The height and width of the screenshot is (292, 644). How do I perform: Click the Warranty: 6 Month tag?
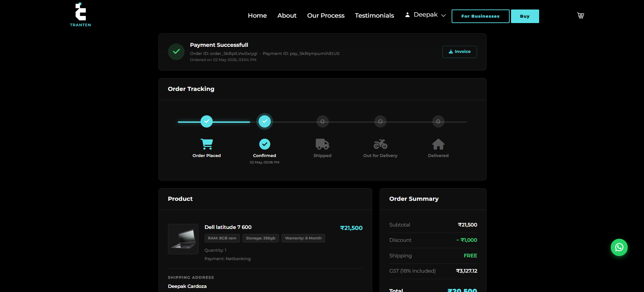coord(303,238)
